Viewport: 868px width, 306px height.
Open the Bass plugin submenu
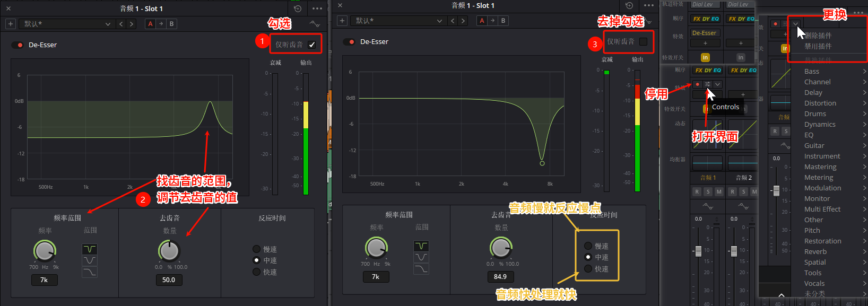coord(835,71)
